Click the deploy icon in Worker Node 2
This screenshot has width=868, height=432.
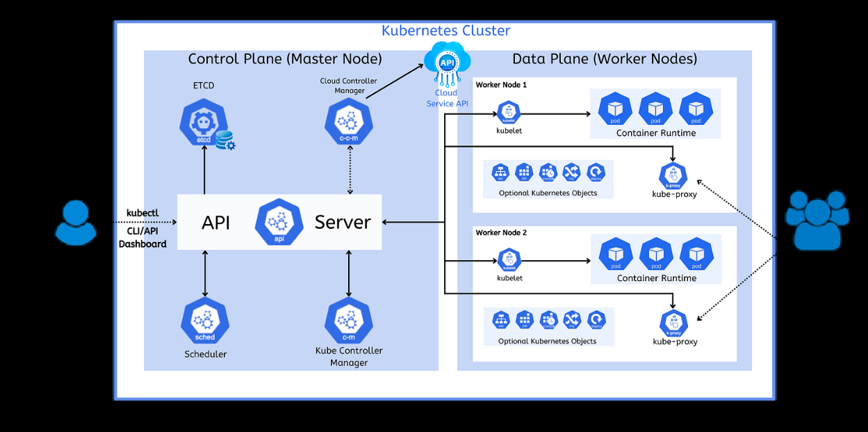[596, 320]
